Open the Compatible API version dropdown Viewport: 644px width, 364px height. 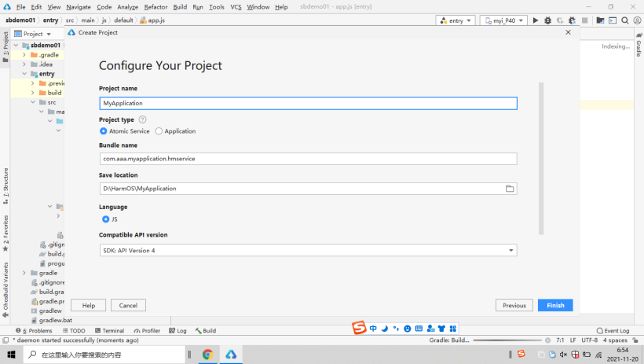click(308, 250)
